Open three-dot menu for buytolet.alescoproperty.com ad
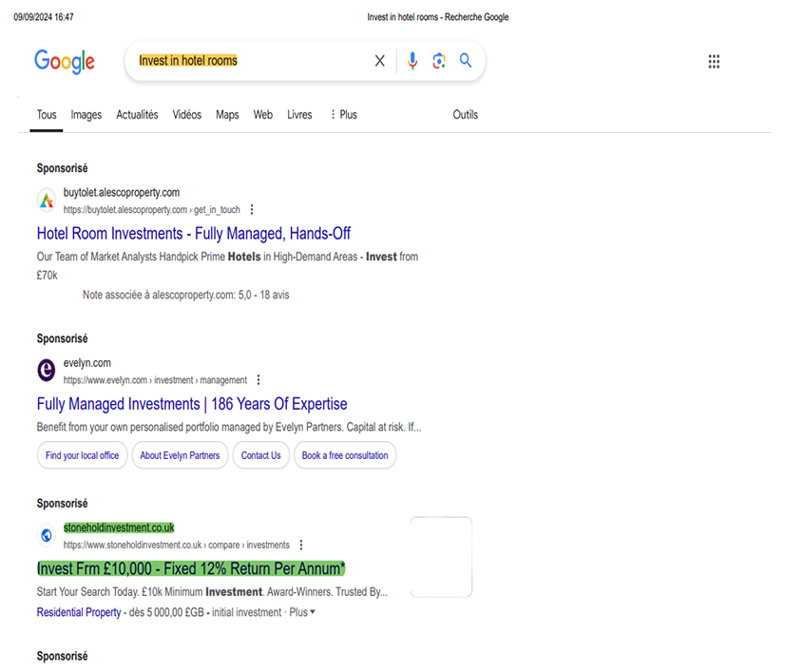The width and height of the screenshot is (786, 672). point(252,210)
